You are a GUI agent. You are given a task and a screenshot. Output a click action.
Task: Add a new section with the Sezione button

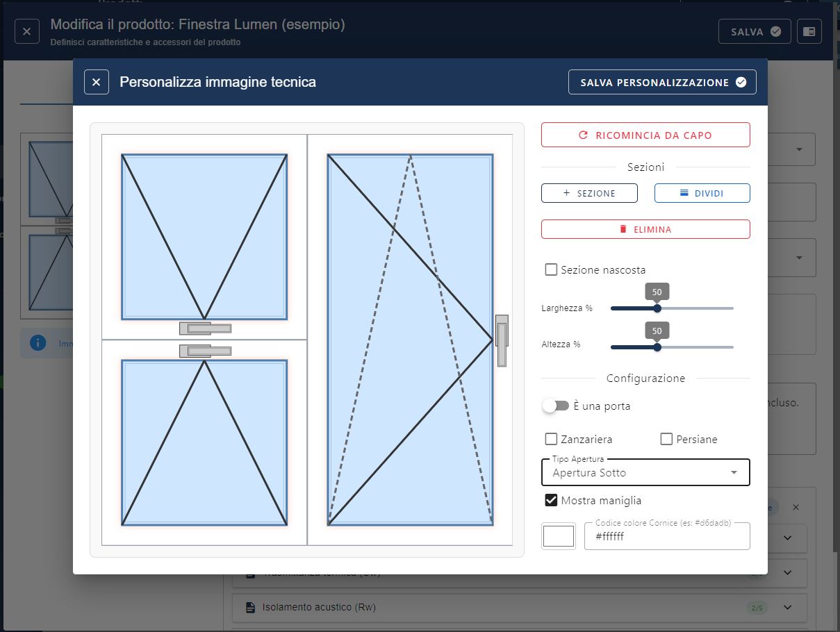click(x=589, y=193)
